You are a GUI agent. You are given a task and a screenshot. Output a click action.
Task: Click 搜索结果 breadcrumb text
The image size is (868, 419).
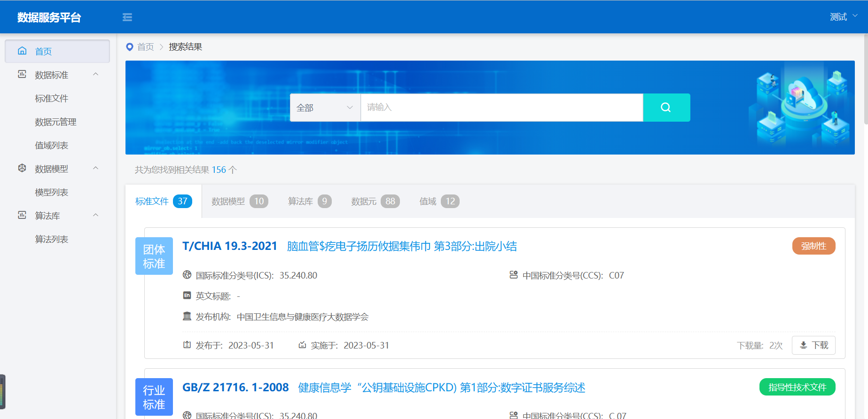pyautogui.click(x=186, y=47)
